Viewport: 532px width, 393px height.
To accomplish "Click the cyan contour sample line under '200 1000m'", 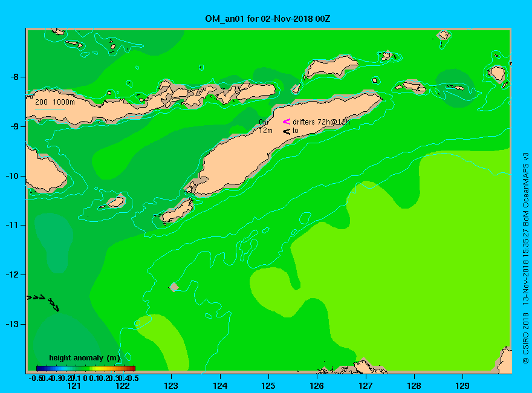I will [x=50, y=109].
